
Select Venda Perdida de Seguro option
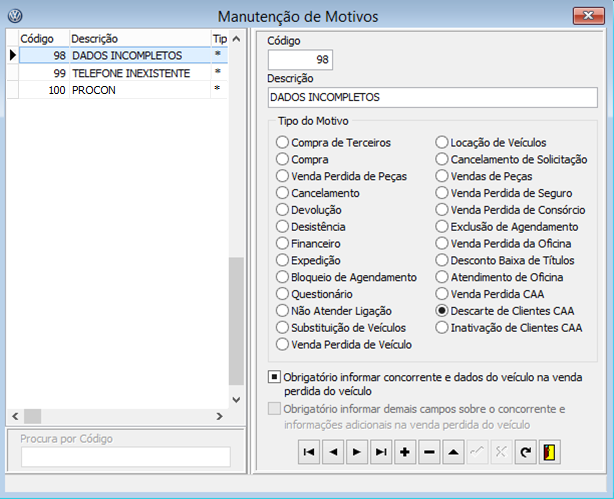504,193
